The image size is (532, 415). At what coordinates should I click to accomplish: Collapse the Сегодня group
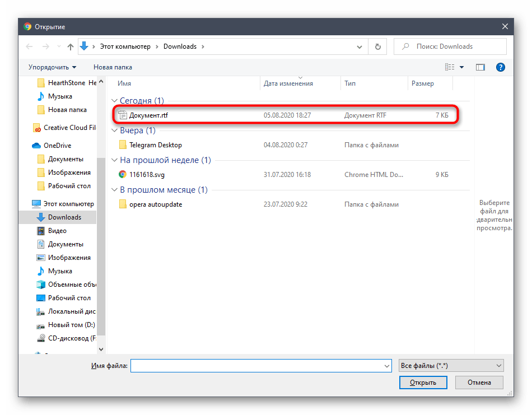coord(114,101)
